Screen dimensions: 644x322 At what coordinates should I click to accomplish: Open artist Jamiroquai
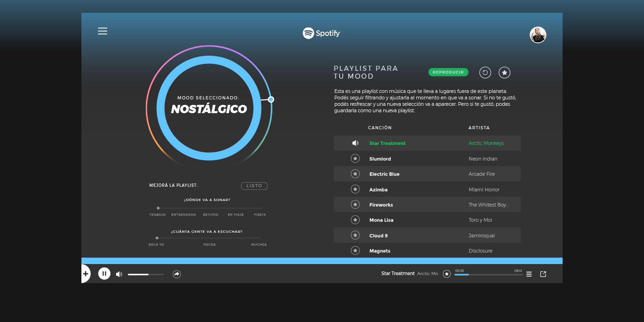[x=482, y=236]
